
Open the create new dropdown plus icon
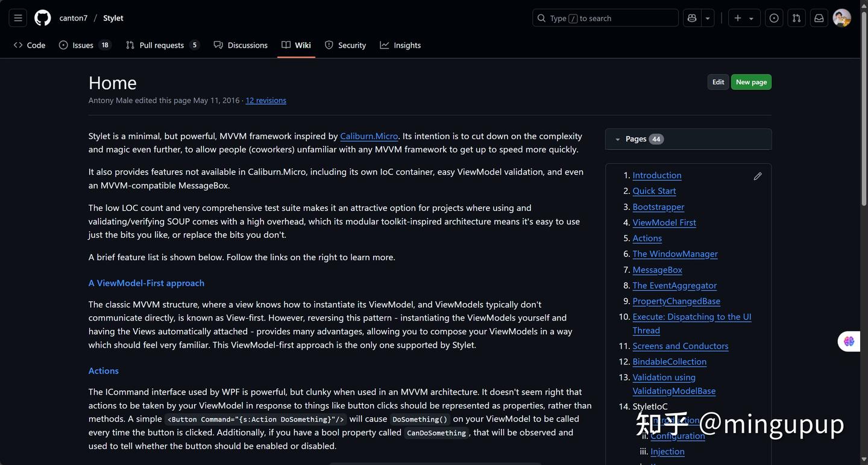[737, 17]
